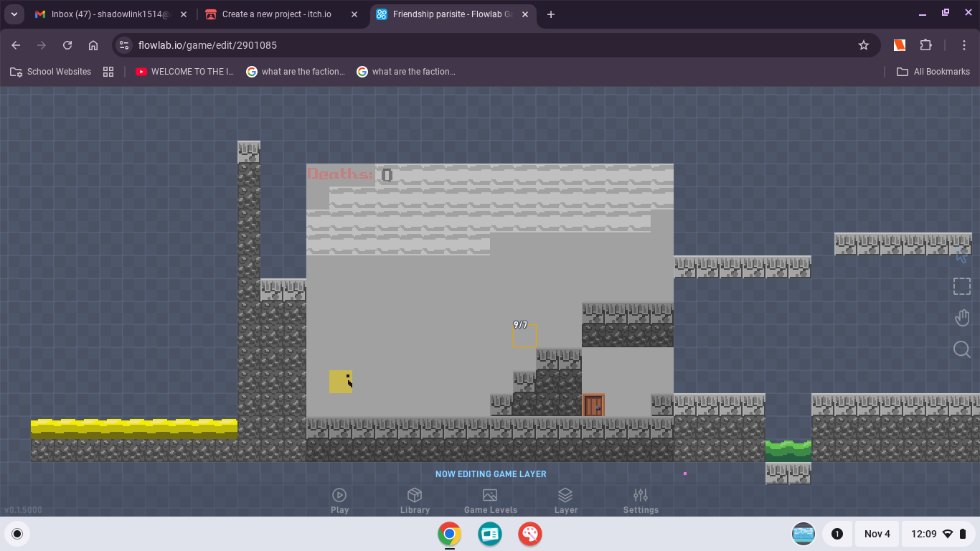The image size is (980, 551).
Task: Select the magnifier zoom tool
Action: (x=961, y=349)
